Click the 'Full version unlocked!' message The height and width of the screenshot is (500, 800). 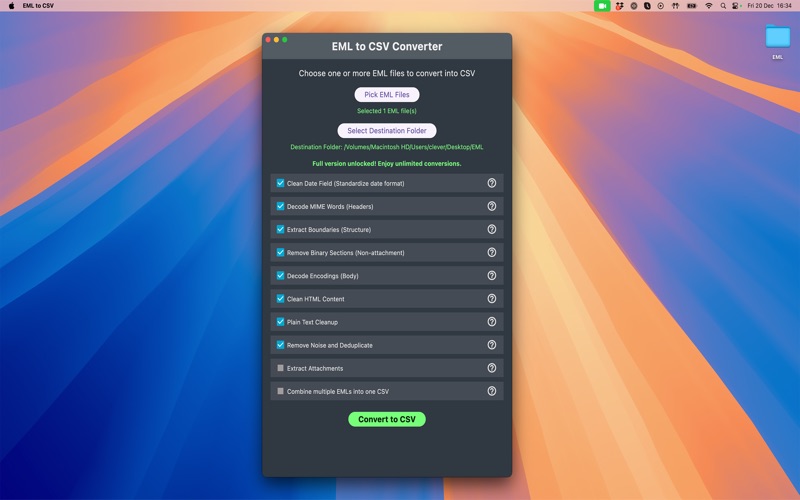point(387,164)
